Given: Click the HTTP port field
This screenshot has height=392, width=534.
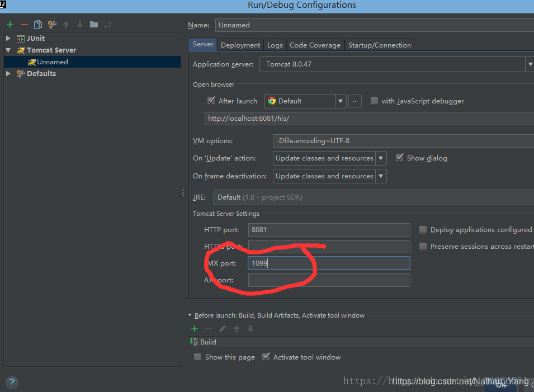Looking at the screenshot, I should pyautogui.click(x=329, y=230).
